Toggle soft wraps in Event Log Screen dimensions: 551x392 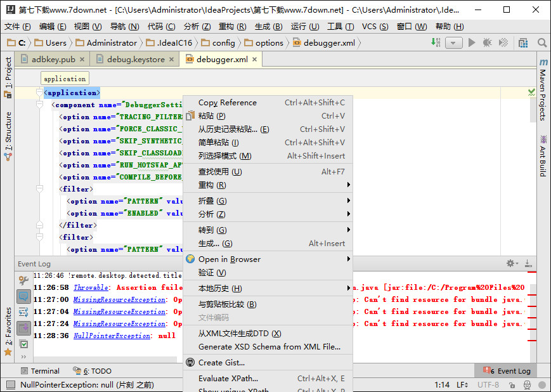23,312
